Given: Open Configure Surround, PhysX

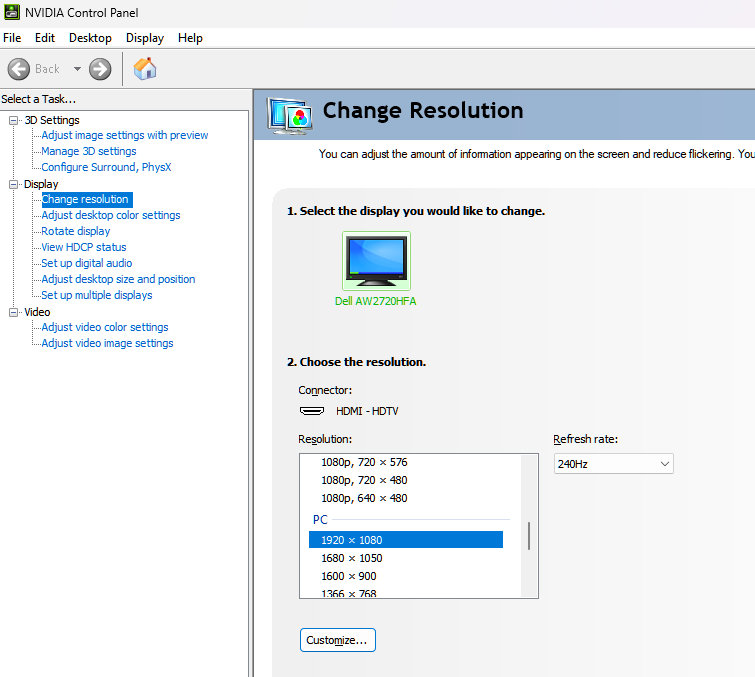Looking at the screenshot, I should click(x=106, y=167).
